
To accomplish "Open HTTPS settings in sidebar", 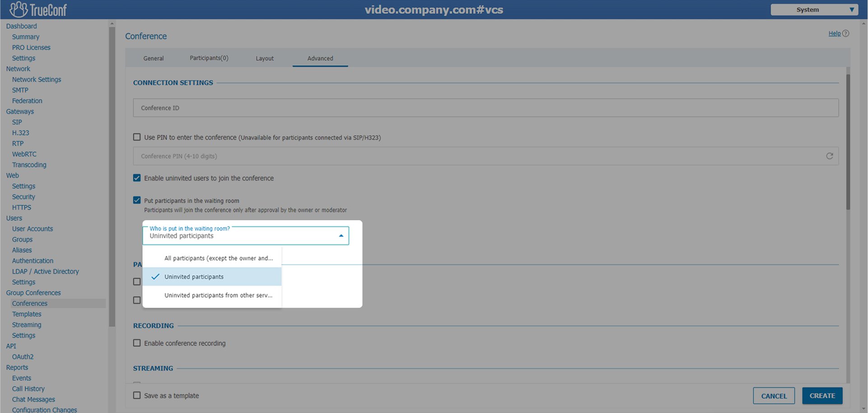I will point(22,207).
